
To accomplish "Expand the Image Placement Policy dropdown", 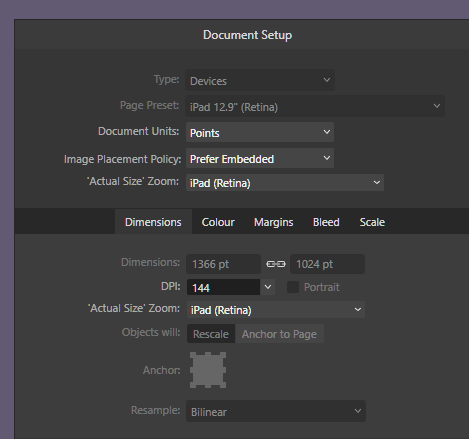I will (260, 158).
